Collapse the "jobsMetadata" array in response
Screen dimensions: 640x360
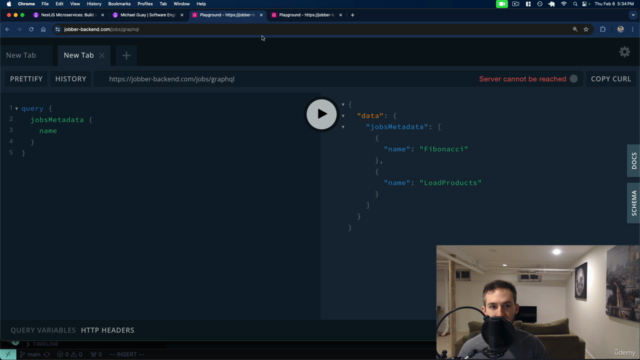point(343,127)
